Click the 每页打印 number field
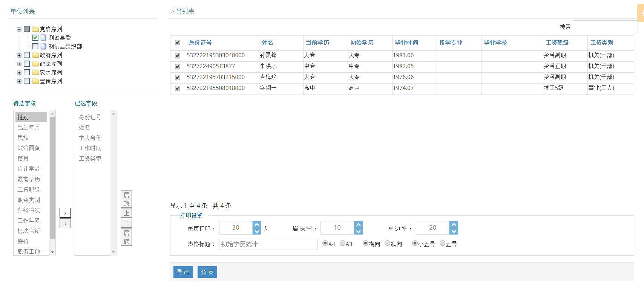Screen dimensions: 644x288 (x=236, y=228)
